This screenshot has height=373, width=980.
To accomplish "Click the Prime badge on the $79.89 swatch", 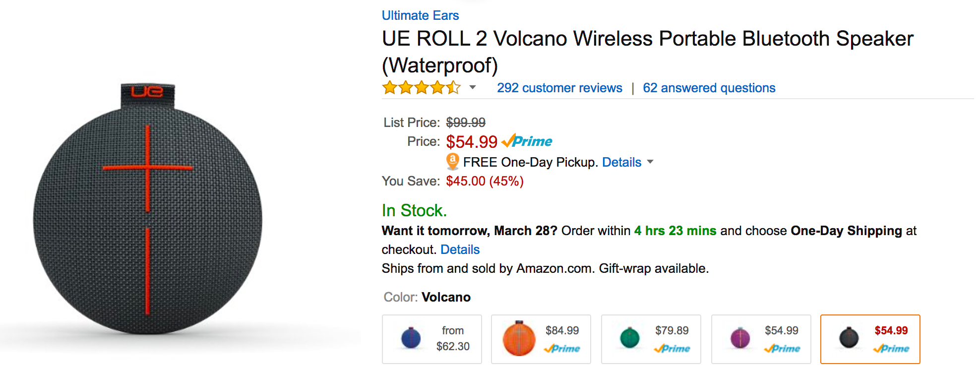I will point(672,349).
